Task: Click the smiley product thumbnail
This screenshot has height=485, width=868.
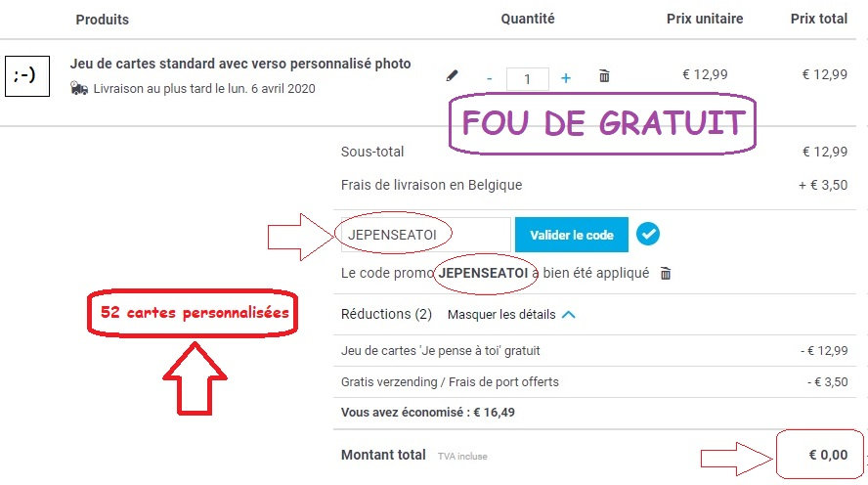Action: coord(25,75)
